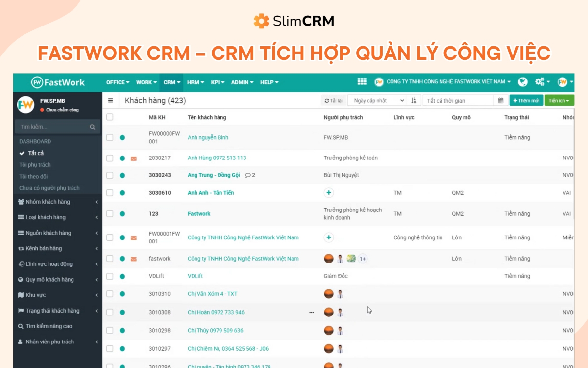Open the CRM menu in the navigation bar
Image resolution: width=588 pixels, height=368 pixels.
(x=171, y=82)
